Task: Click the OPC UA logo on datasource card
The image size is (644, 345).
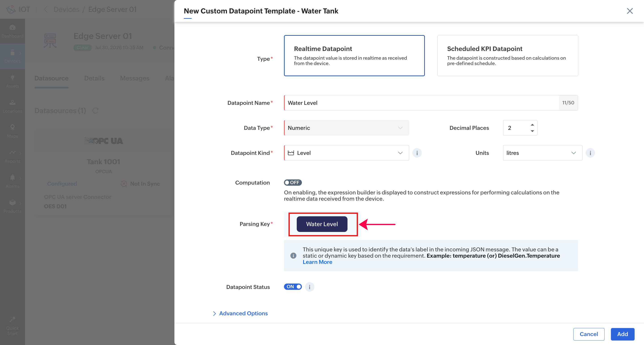Action: click(x=104, y=141)
